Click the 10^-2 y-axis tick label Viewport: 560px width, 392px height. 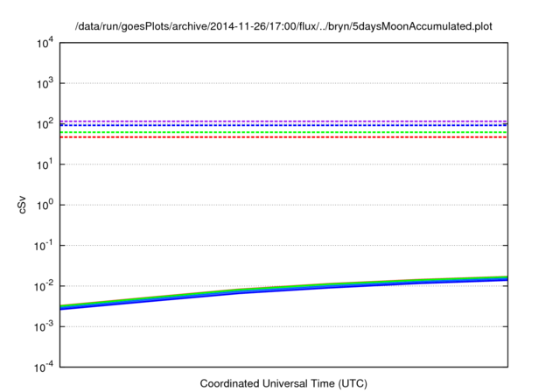click(x=44, y=286)
